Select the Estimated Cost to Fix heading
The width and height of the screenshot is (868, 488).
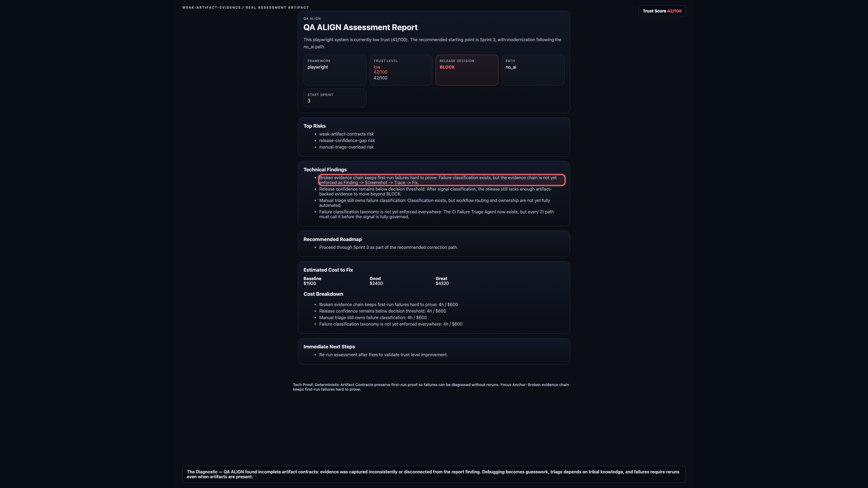coord(328,270)
